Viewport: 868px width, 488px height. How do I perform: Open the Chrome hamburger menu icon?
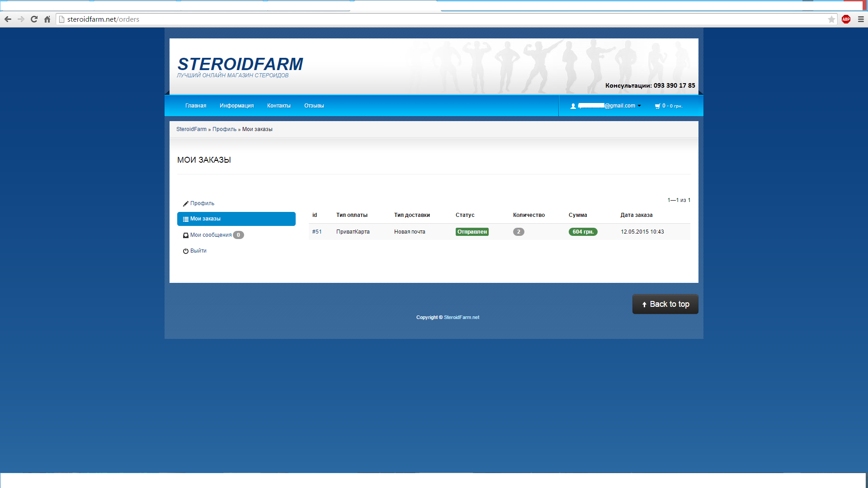click(861, 19)
